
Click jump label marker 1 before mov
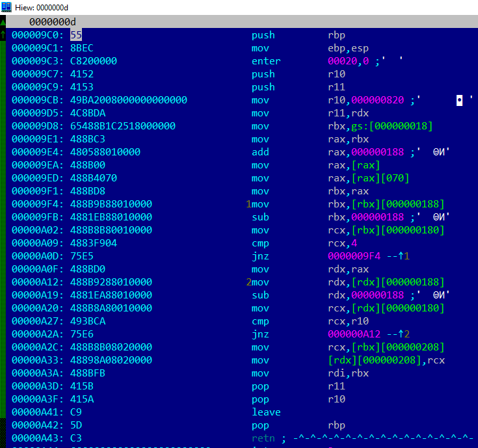(248, 204)
